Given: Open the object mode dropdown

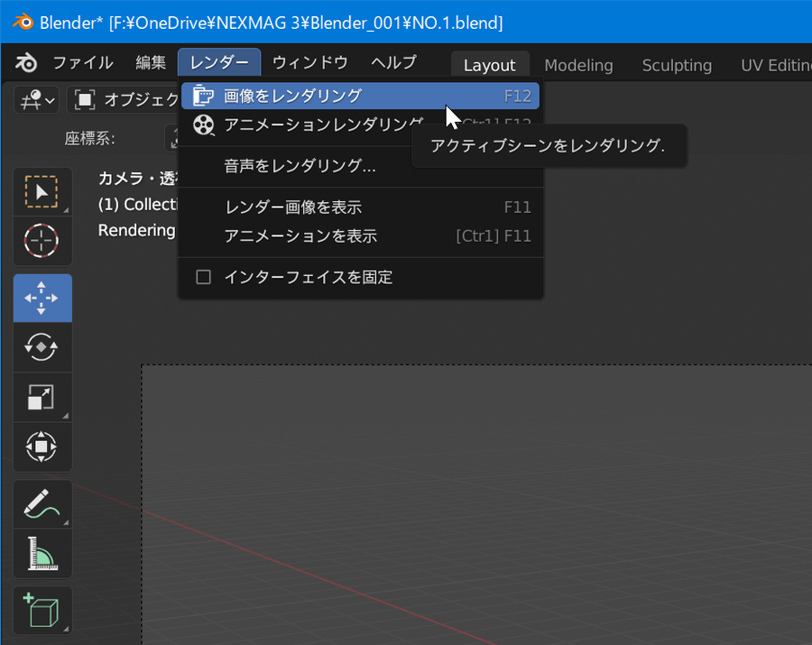Looking at the screenshot, I should click(125, 100).
